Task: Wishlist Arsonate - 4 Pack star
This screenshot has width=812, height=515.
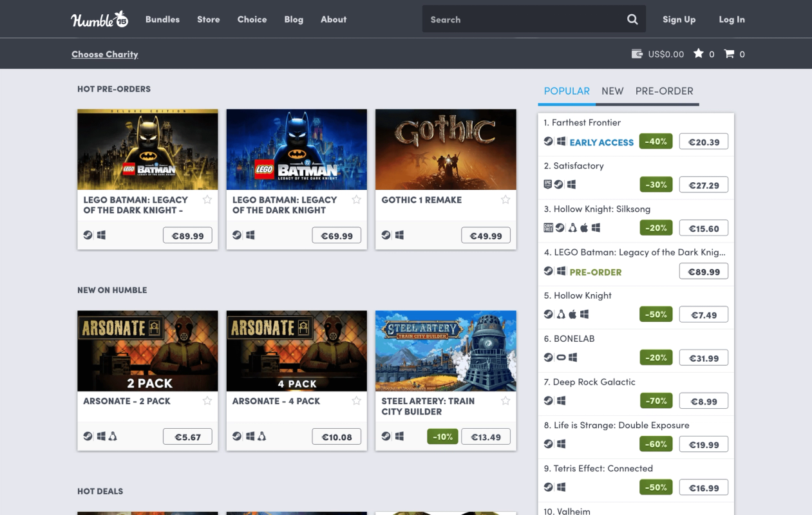Action: 356,400
